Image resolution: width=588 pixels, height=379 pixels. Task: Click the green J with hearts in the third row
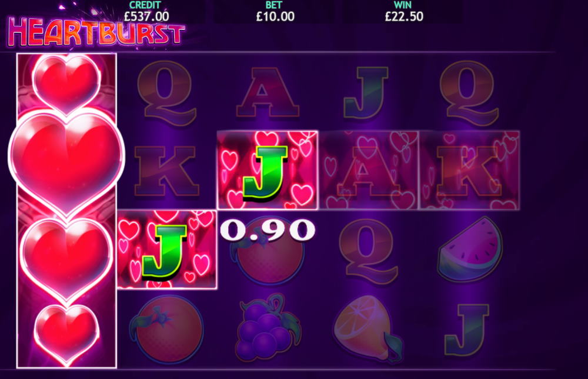pyautogui.click(x=167, y=250)
